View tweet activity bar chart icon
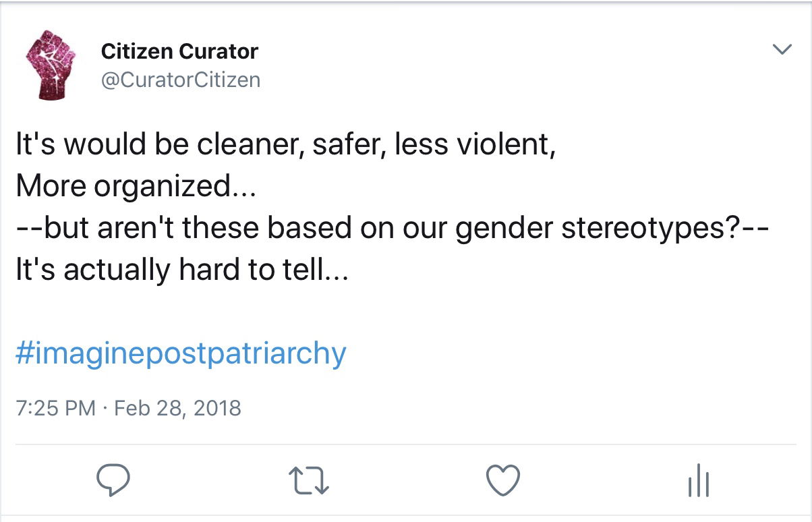812x522 pixels. point(699,482)
